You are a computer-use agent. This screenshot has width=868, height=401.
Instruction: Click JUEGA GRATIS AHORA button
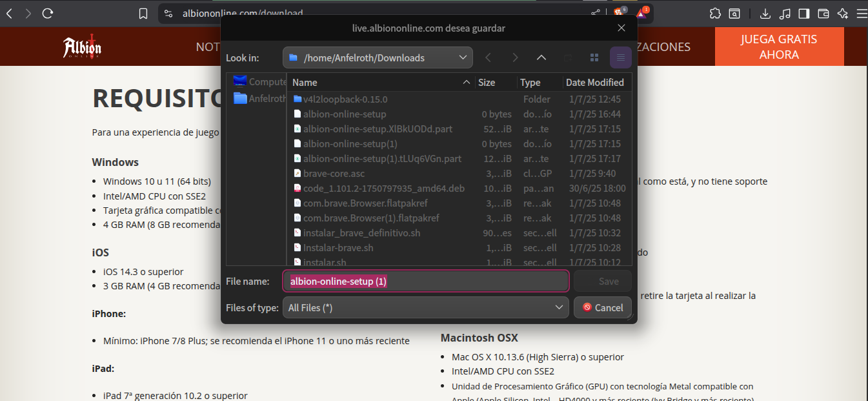coord(779,46)
